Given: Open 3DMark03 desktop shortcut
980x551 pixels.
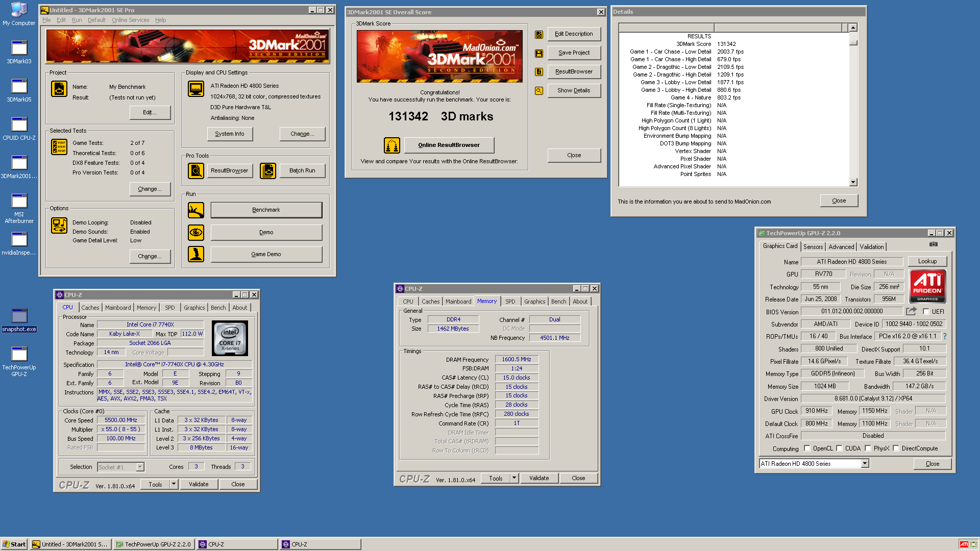Looking at the screenshot, I should 19,52.
